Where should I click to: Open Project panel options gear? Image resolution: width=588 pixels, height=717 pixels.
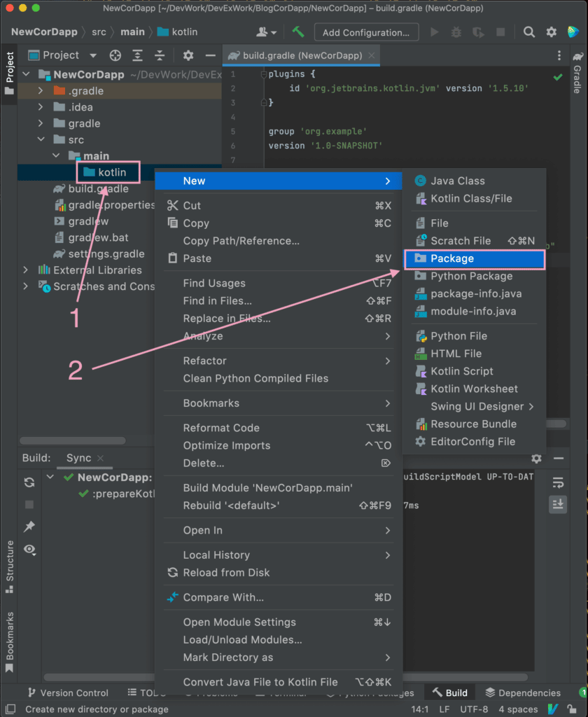click(x=188, y=55)
